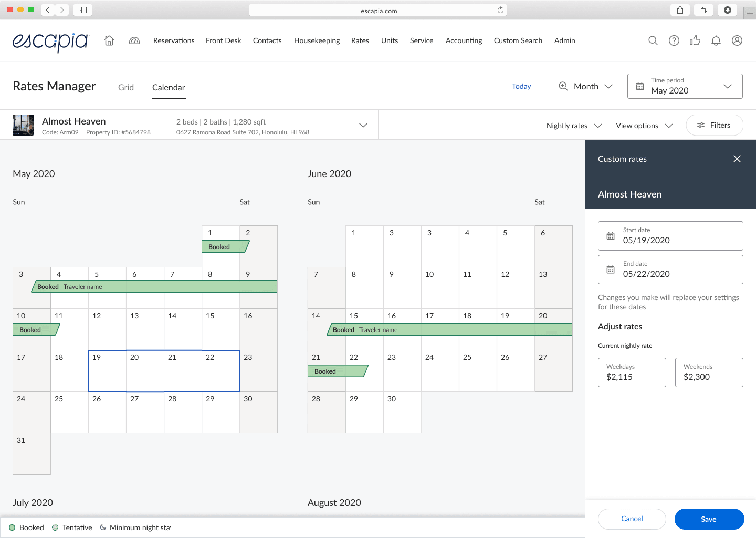Cancel the custom rates changes
Viewport: 756px width, 538px height.
tap(632, 519)
